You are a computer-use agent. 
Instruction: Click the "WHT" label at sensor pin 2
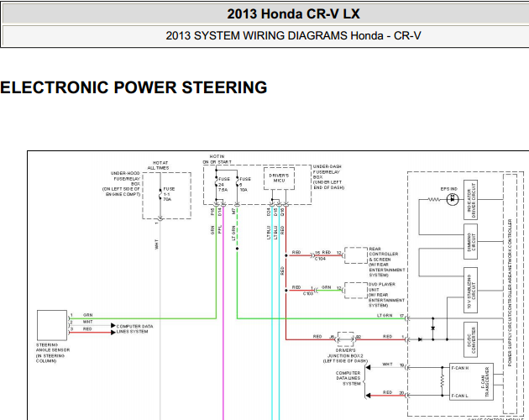[x=87, y=322]
